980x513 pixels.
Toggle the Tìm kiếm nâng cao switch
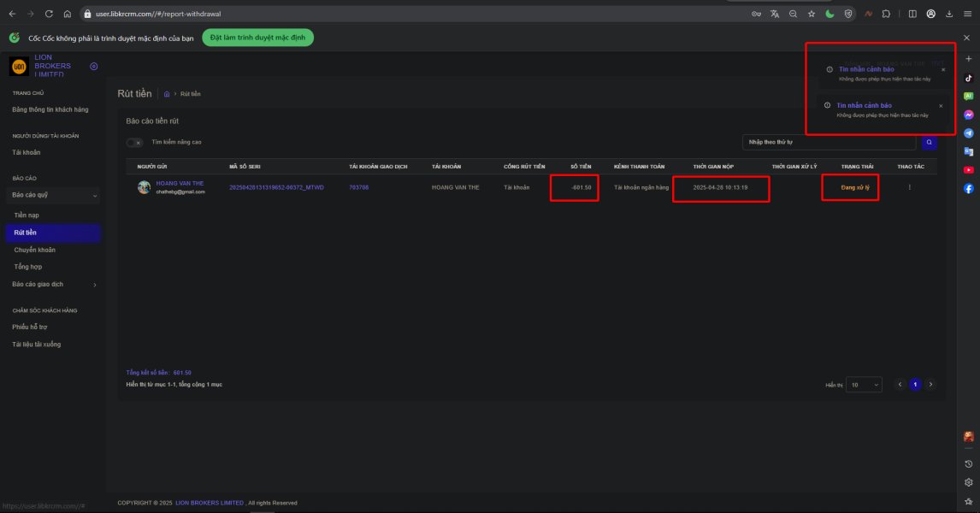click(134, 143)
